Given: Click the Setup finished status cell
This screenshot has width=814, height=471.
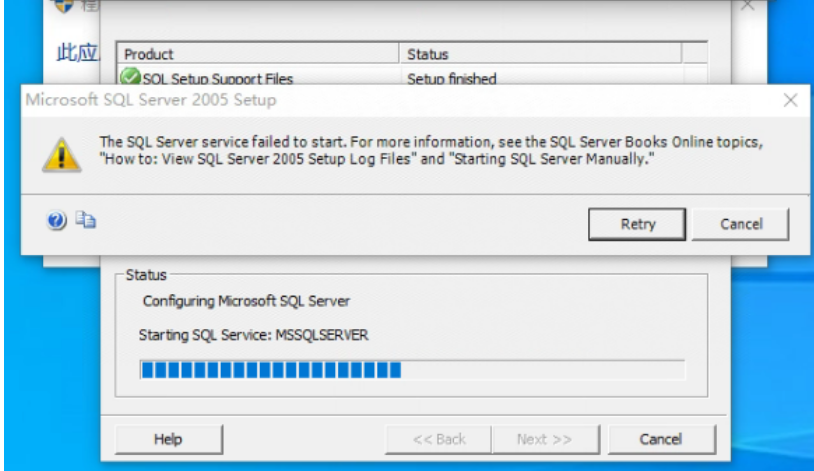Looking at the screenshot, I should pos(452,78).
